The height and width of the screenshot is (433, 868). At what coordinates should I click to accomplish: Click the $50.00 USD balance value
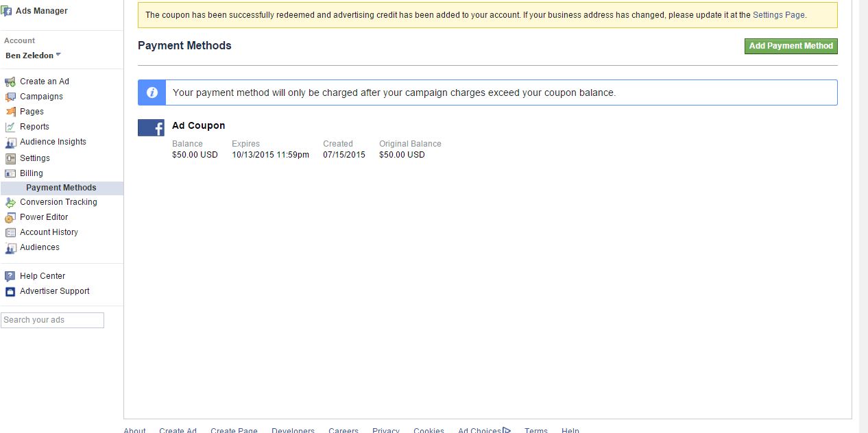pos(195,155)
